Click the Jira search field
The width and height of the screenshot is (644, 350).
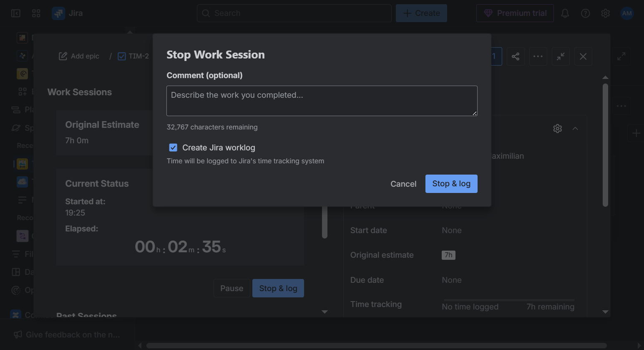tap(294, 13)
